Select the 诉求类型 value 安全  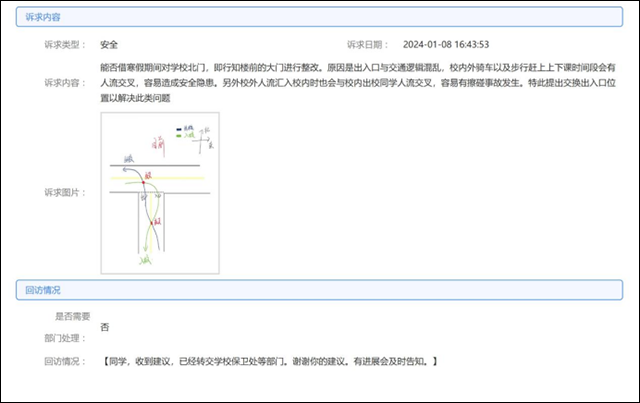click(x=109, y=45)
